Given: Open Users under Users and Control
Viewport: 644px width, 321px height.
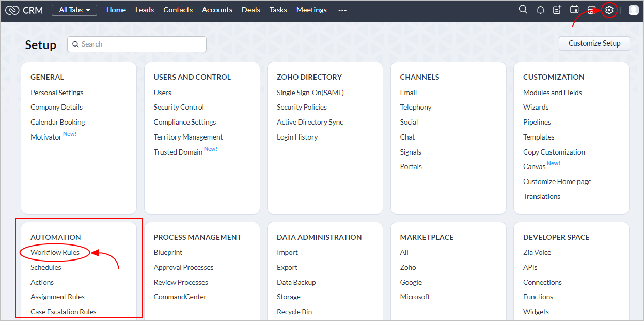Looking at the screenshot, I should (162, 93).
